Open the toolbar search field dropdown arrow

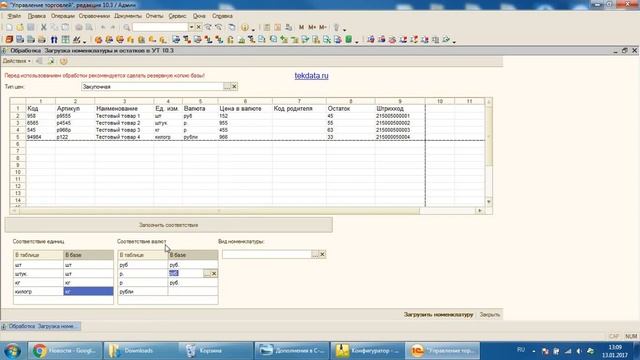191,27
